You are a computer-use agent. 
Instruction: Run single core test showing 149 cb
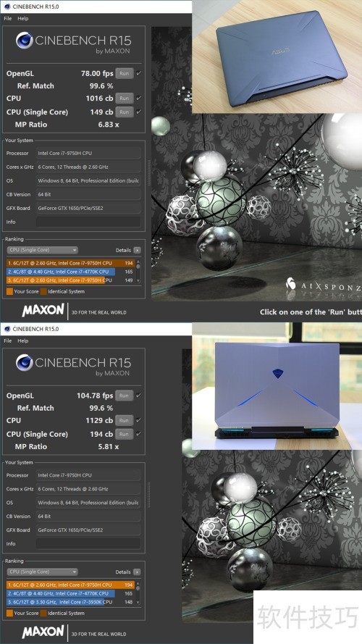125,112
